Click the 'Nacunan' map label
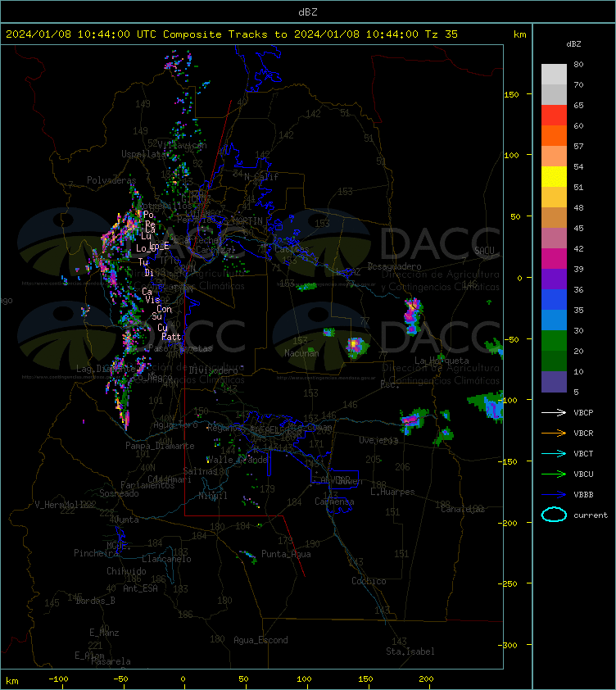616x690 pixels. [301, 353]
